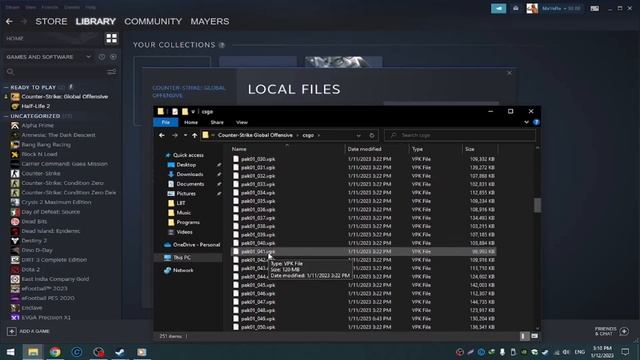Go up one folder level in Explorer
This screenshot has height=360, width=640.
pos(194,135)
